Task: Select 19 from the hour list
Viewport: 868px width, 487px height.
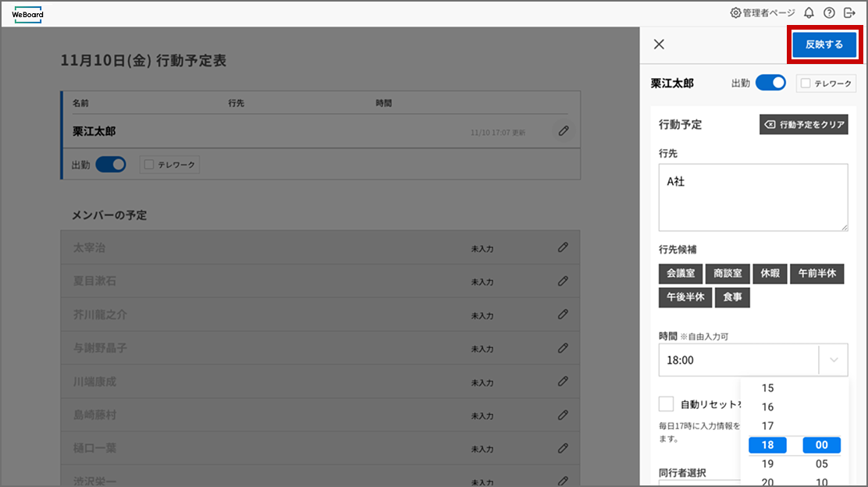Action: pyautogui.click(x=767, y=463)
